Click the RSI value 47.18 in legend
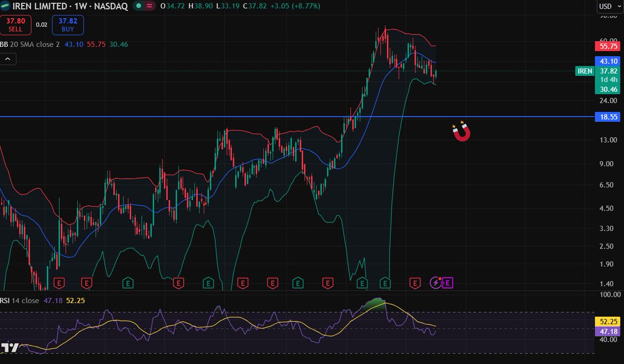Screen dimensions: 624x364 coord(53,301)
